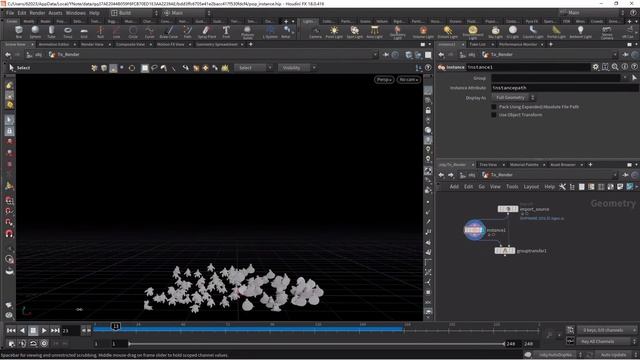
Task: Toggle Pack Using Expanded/Absolute File Path checkbox
Action: 493,107
